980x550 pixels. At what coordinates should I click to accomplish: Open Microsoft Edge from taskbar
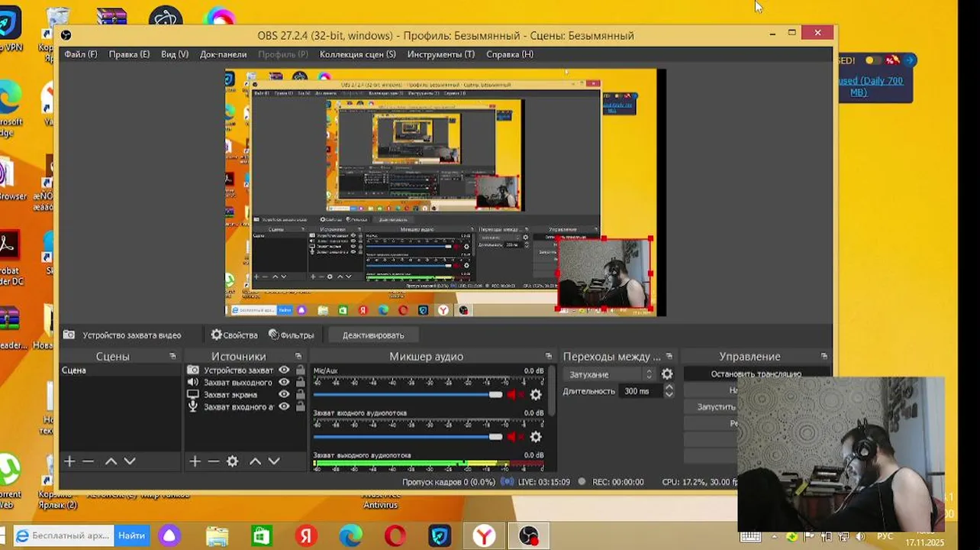(x=350, y=536)
